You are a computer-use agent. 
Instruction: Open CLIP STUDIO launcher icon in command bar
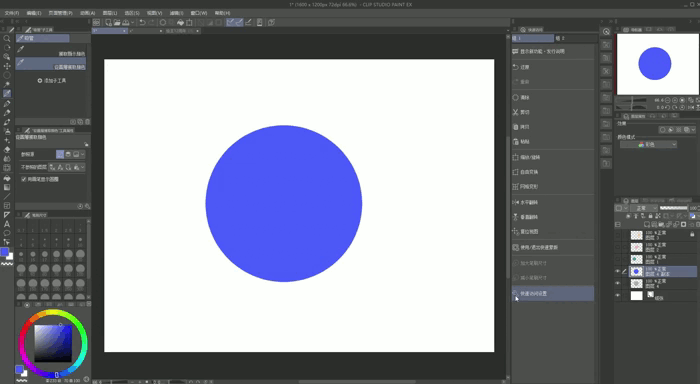96,22
